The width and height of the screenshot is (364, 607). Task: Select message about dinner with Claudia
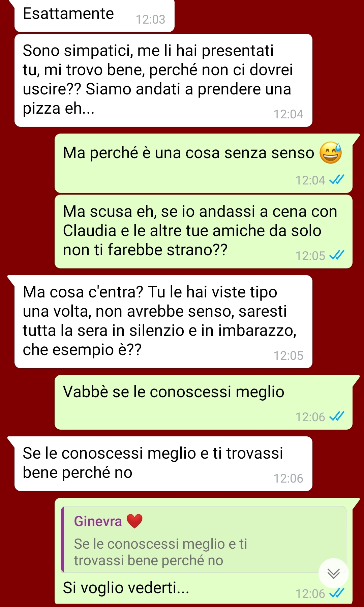click(204, 231)
